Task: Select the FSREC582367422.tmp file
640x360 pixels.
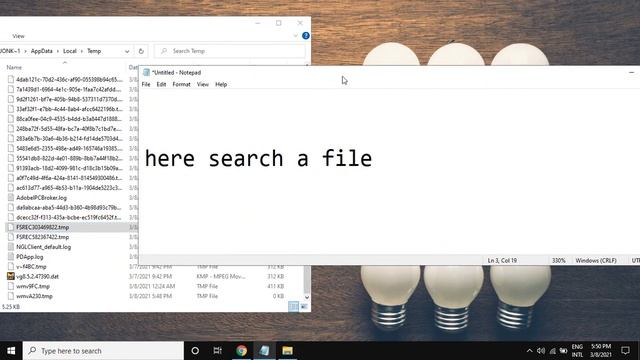Action: click(x=42, y=237)
